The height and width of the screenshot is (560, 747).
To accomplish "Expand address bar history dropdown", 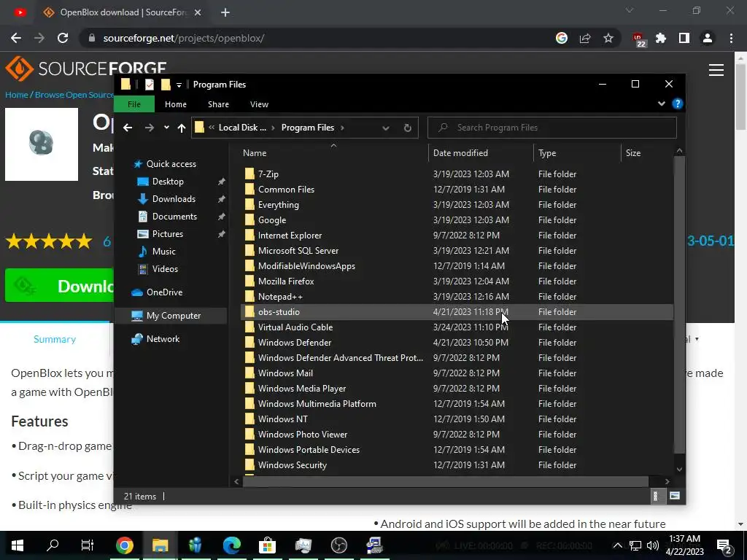I will (386, 128).
